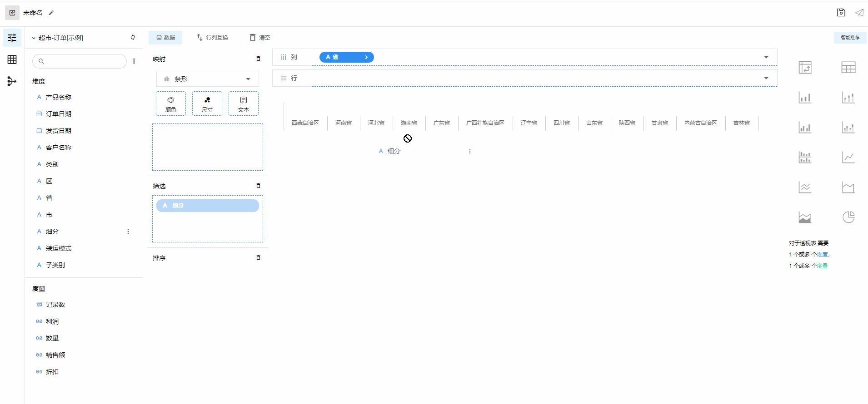Open the more options menu beside the search box
This screenshot has height=404, width=868.
(x=134, y=61)
